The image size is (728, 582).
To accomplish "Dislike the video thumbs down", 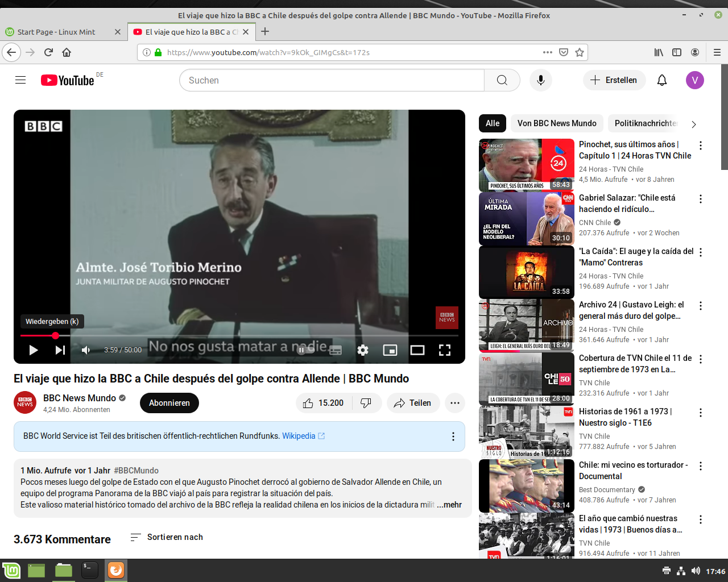I will 367,403.
